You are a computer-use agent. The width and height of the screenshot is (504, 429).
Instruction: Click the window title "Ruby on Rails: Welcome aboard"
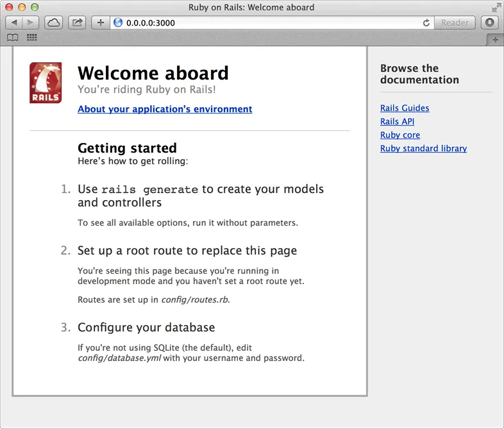(251, 7)
